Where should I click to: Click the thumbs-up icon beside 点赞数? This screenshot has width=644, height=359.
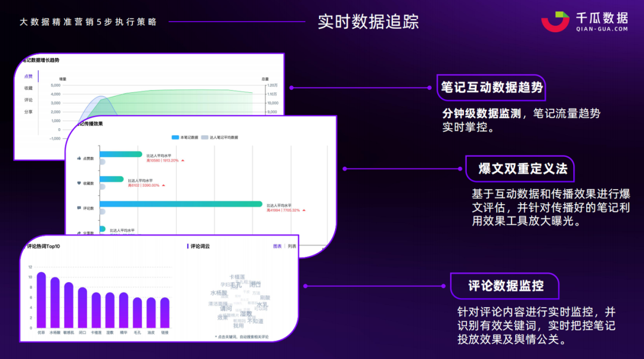79,158
